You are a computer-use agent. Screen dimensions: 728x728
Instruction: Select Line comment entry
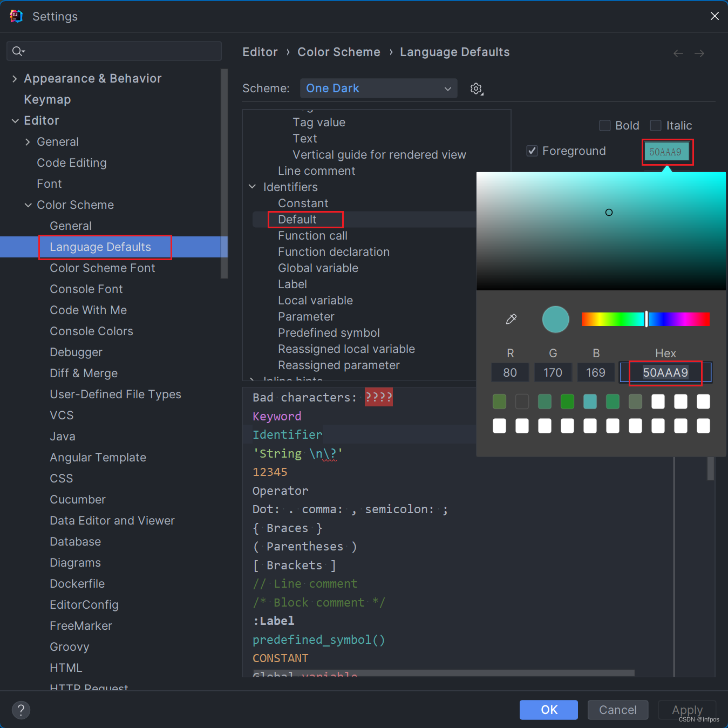point(317,171)
